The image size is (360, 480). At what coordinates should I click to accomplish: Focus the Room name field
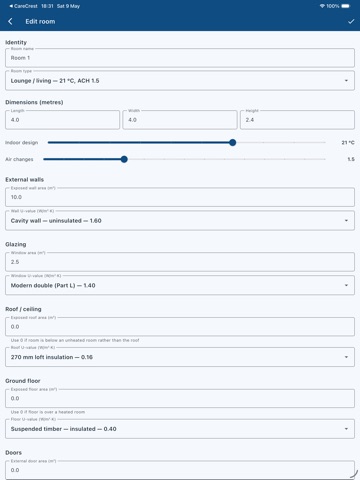[x=180, y=58]
